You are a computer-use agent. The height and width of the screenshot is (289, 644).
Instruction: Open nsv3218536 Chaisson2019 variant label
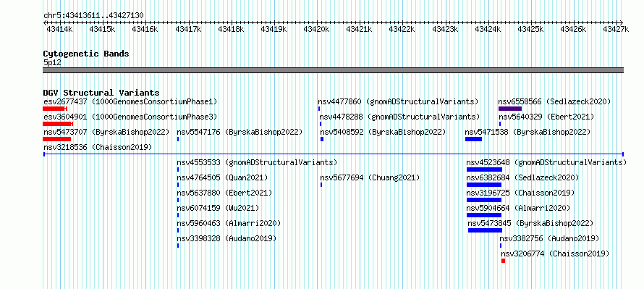tap(98, 147)
